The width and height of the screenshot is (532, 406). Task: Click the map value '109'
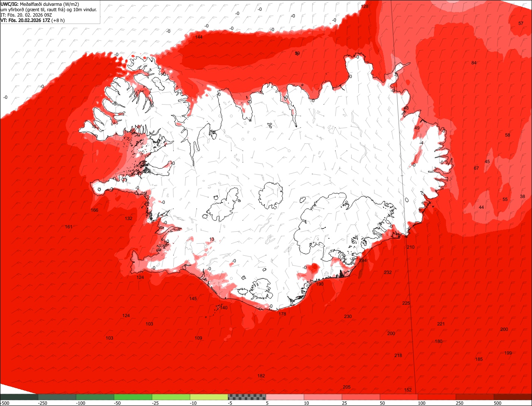[198, 338]
